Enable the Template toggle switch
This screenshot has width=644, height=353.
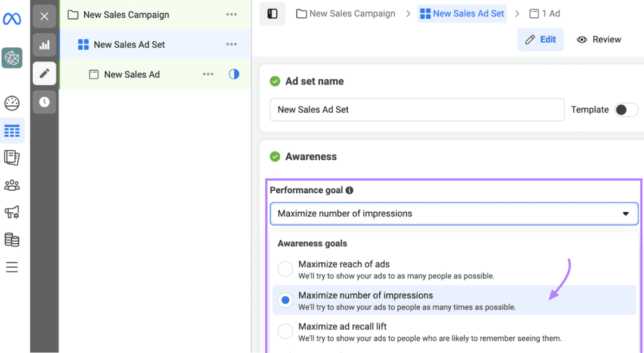pos(626,110)
